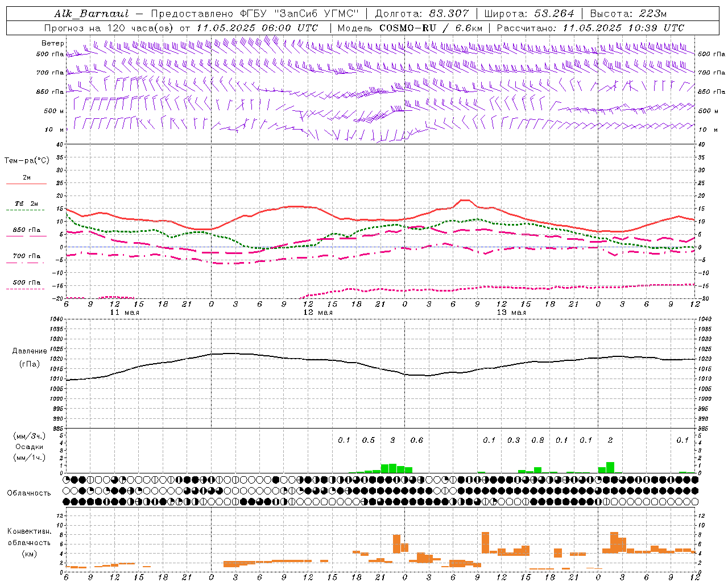Click the (мм/1ч.) precipitation unit label
Screen dimensions: 728x582
point(30,458)
